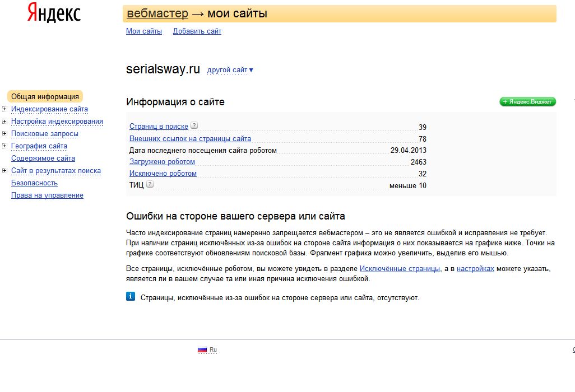Open the другой сайт dropdown
The width and height of the screenshot is (575, 392).
pyautogui.click(x=230, y=70)
